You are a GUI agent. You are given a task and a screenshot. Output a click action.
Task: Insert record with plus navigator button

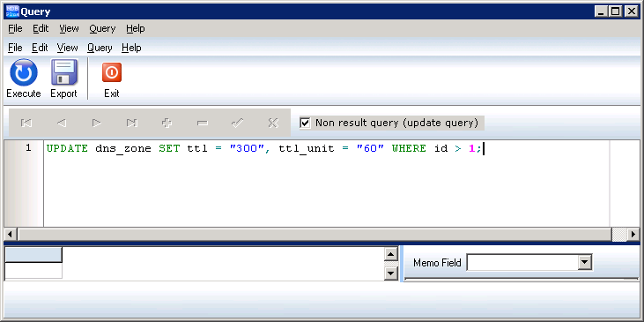[x=167, y=123]
